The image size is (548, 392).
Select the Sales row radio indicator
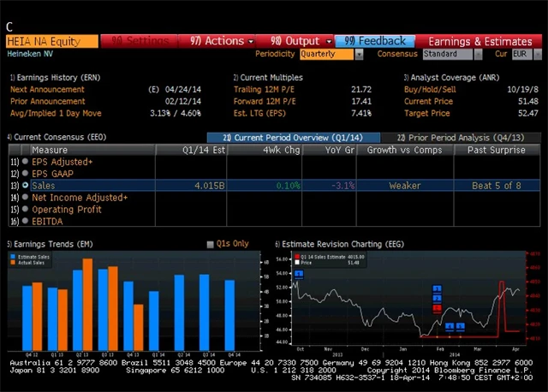(x=25, y=185)
